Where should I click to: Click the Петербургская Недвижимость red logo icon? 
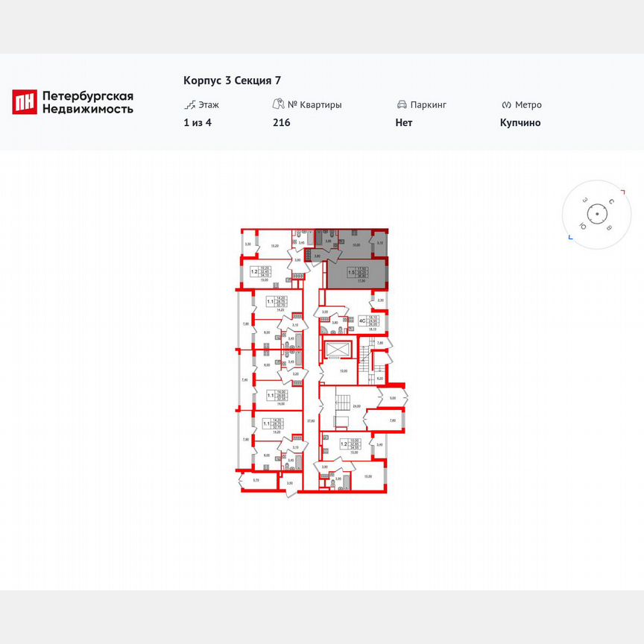coord(25,102)
